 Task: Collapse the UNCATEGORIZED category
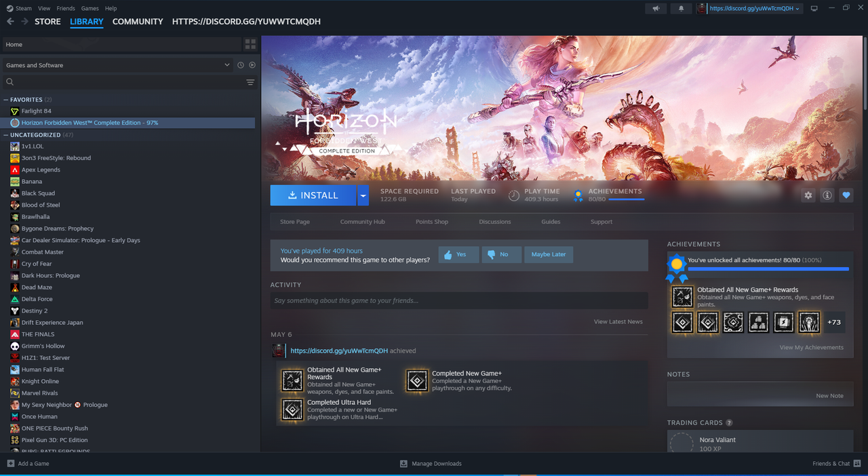pyautogui.click(x=6, y=135)
